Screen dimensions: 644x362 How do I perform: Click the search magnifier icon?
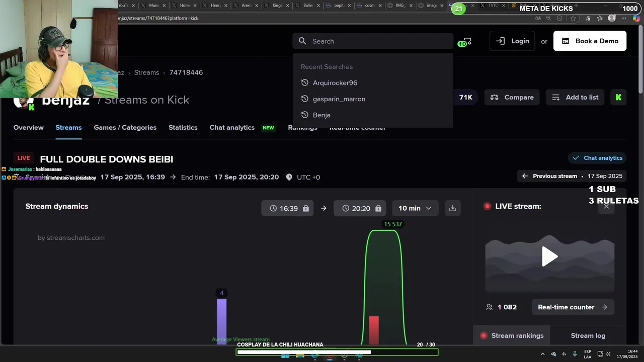tap(302, 41)
